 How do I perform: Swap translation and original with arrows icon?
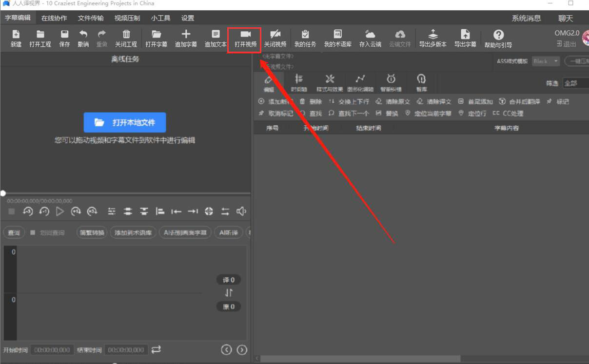229,293
